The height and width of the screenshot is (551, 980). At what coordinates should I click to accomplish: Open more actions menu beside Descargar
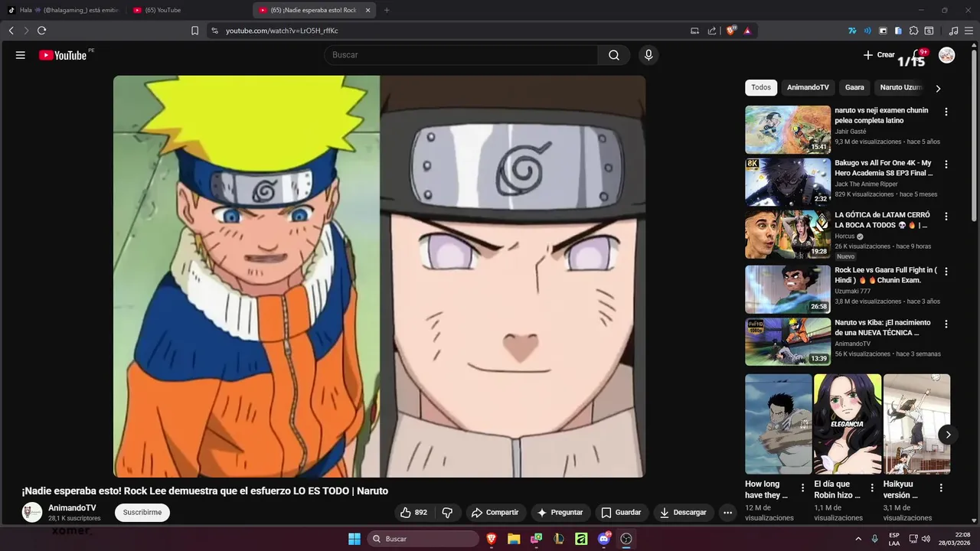(728, 513)
